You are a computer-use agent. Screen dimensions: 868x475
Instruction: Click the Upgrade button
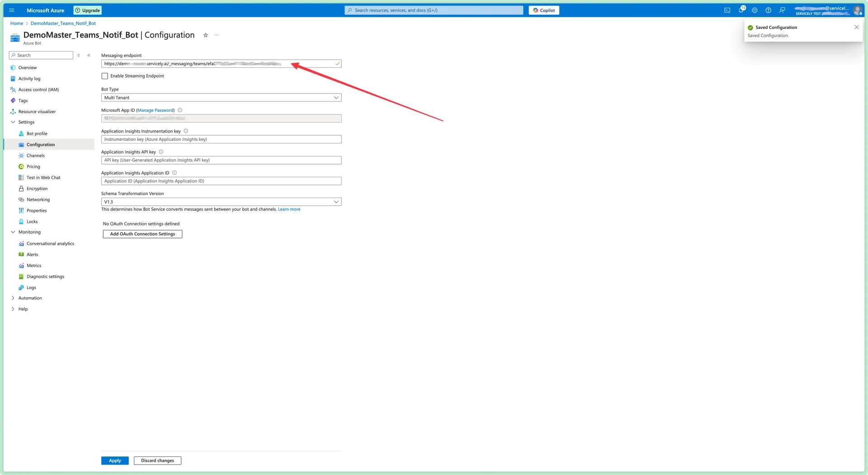coord(87,10)
